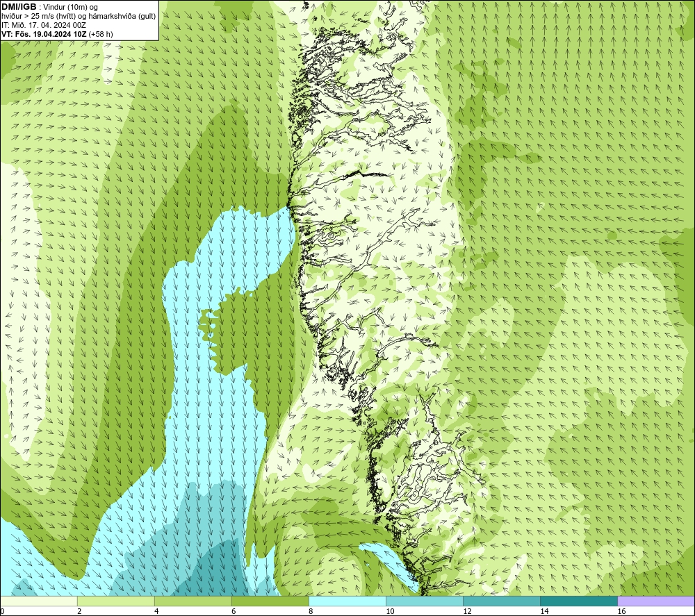695x616 pixels.
Task: Click the 12–14 m/s teal legend swatch
Action: (x=501, y=601)
